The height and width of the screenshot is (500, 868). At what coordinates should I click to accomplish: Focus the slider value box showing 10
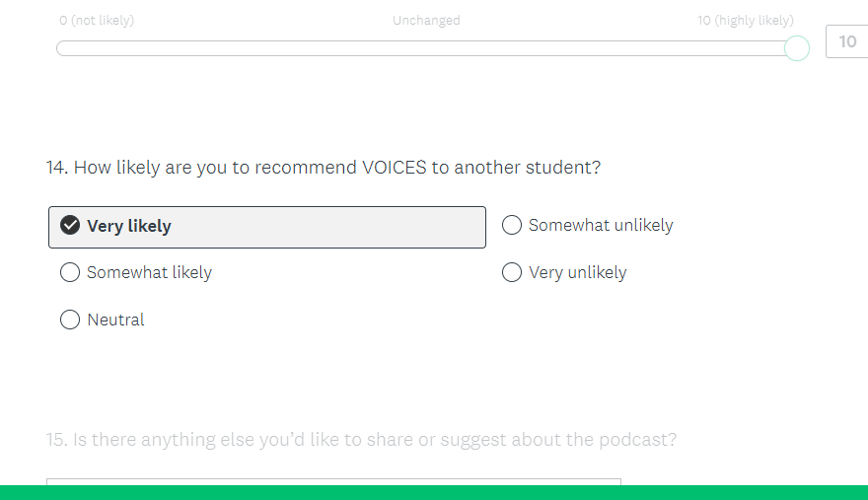tap(847, 42)
